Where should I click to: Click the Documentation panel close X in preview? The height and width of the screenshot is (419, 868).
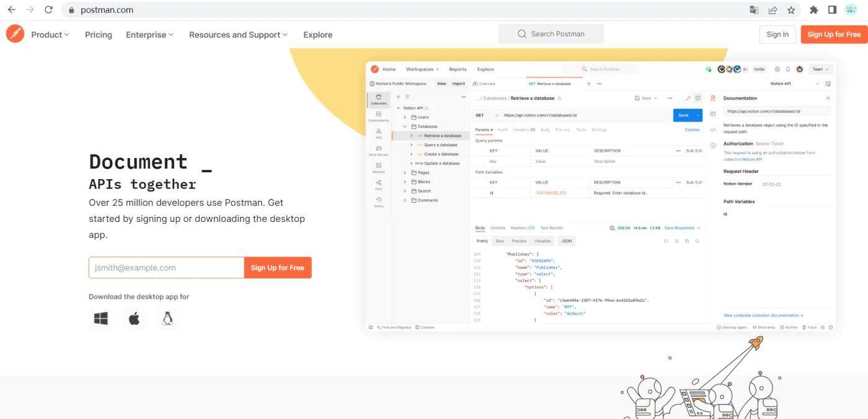tap(828, 98)
